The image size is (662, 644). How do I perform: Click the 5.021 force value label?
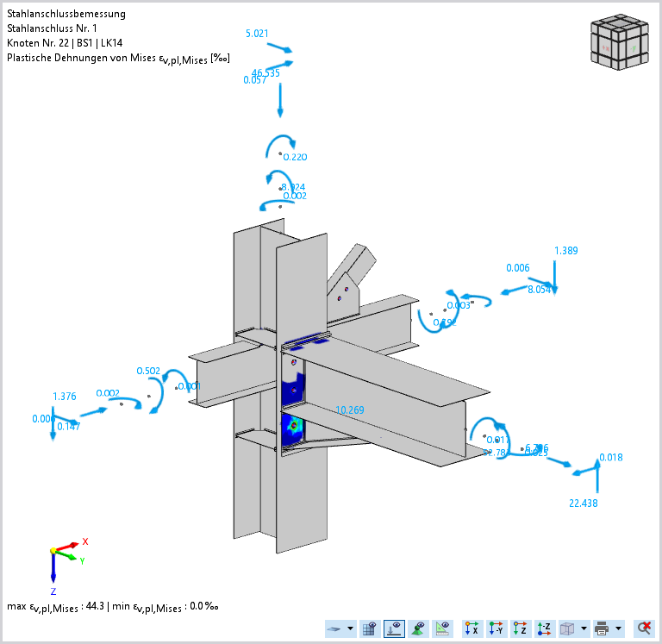(257, 34)
